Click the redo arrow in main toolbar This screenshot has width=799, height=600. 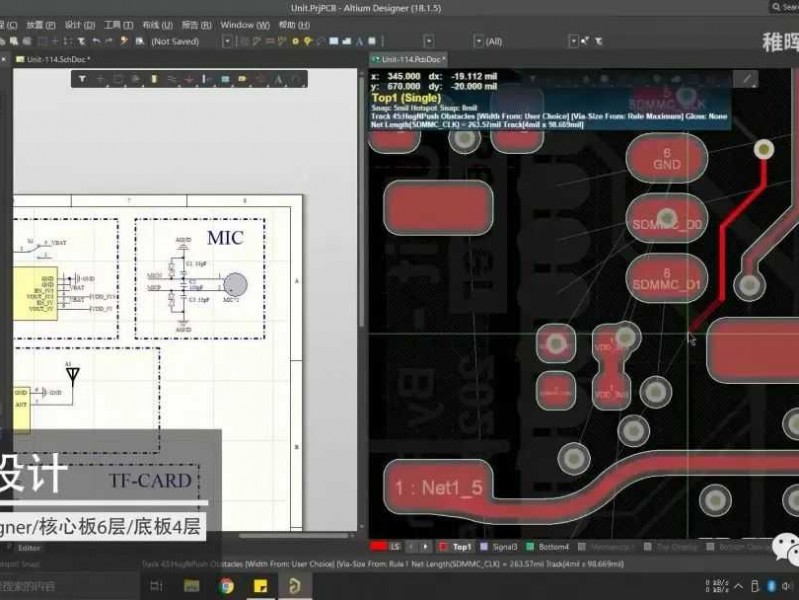click(x=109, y=41)
